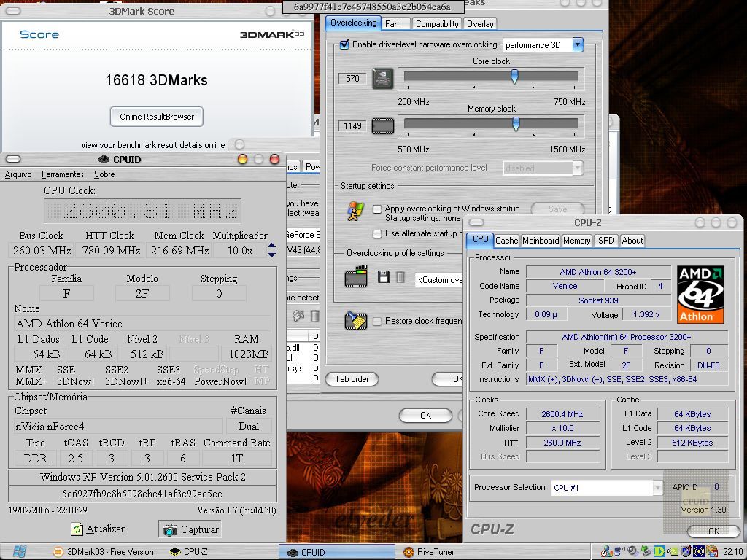Open the SPD tab in CPU-Z
Viewport: 747px width, 560px height.
click(x=606, y=241)
